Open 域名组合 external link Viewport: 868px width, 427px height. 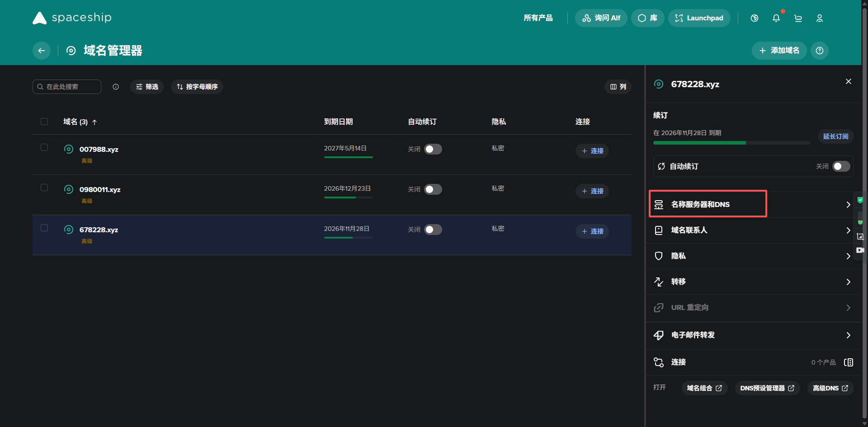click(x=705, y=388)
